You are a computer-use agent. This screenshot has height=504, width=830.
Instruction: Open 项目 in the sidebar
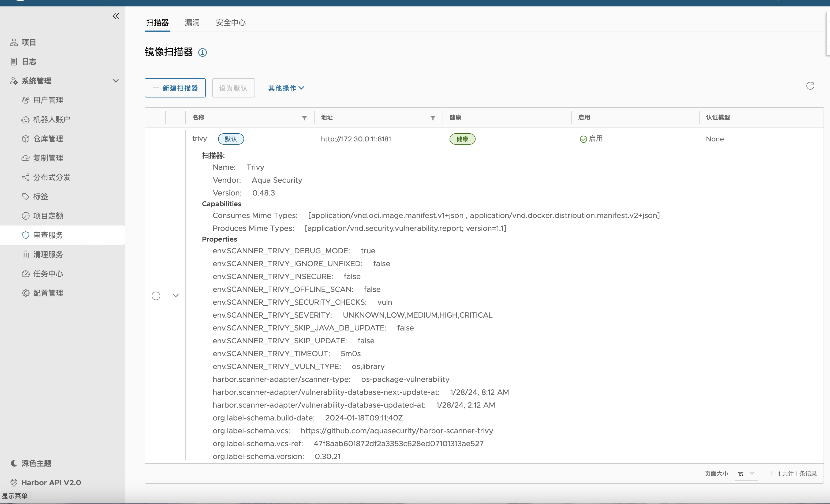coord(29,42)
